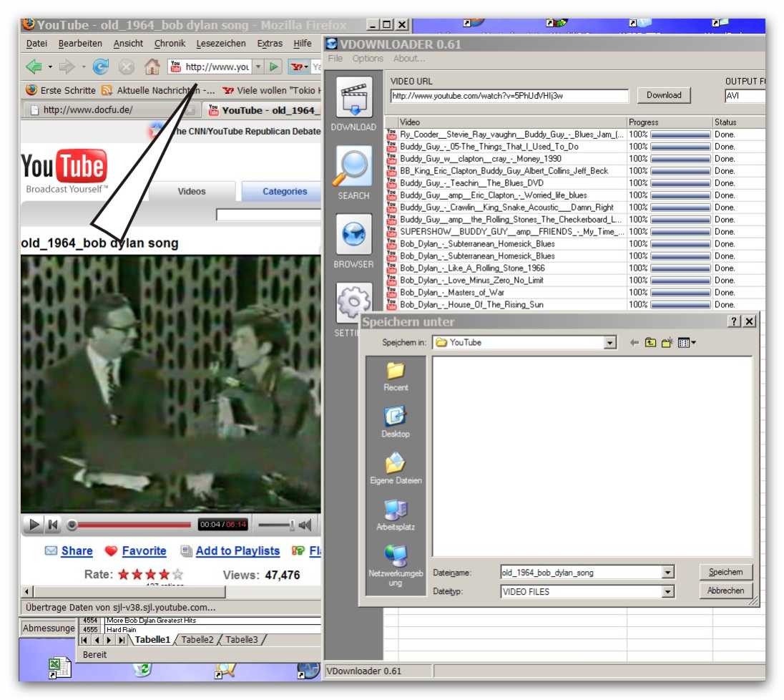Switch to the Tabelle3 sheet tab
Screen dimensions: 784x700
(x=242, y=640)
